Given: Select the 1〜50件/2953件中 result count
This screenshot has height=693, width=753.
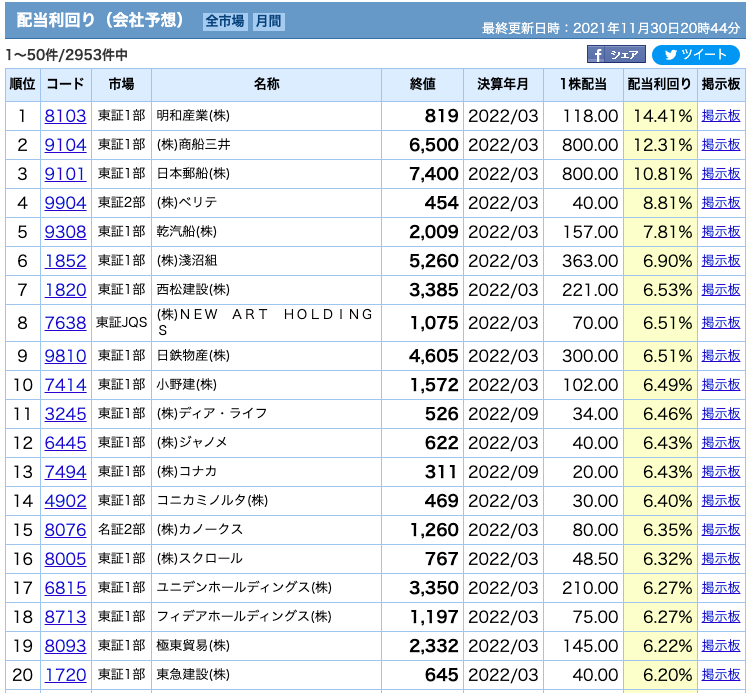Looking at the screenshot, I should tap(67, 55).
